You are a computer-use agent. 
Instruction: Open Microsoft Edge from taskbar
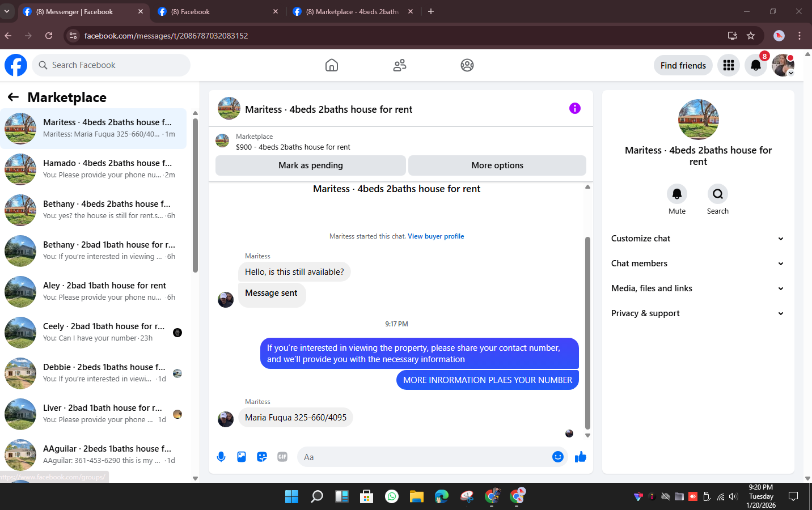coord(442,496)
